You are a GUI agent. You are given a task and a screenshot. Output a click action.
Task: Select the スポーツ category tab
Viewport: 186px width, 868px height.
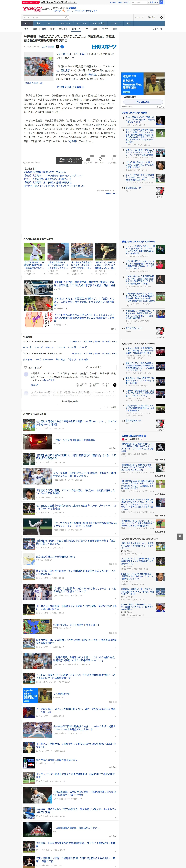[x=76, y=29]
